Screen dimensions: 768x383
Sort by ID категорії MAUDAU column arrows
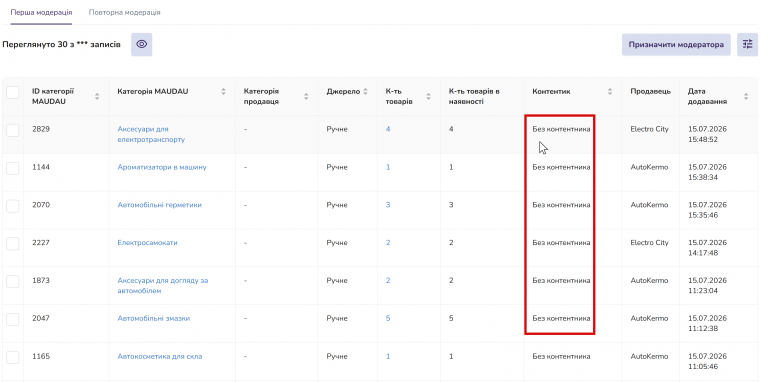click(x=97, y=96)
